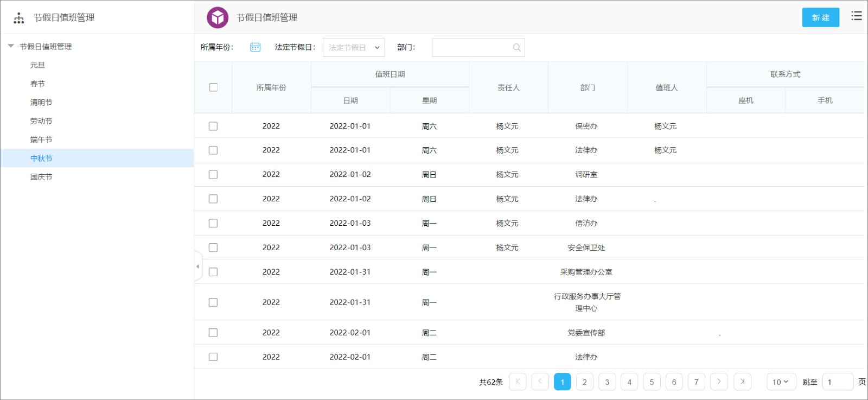Click the jump-to page number field
Image resolution: width=868 pixels, height=400 pixels.
[x=838, y=382]
